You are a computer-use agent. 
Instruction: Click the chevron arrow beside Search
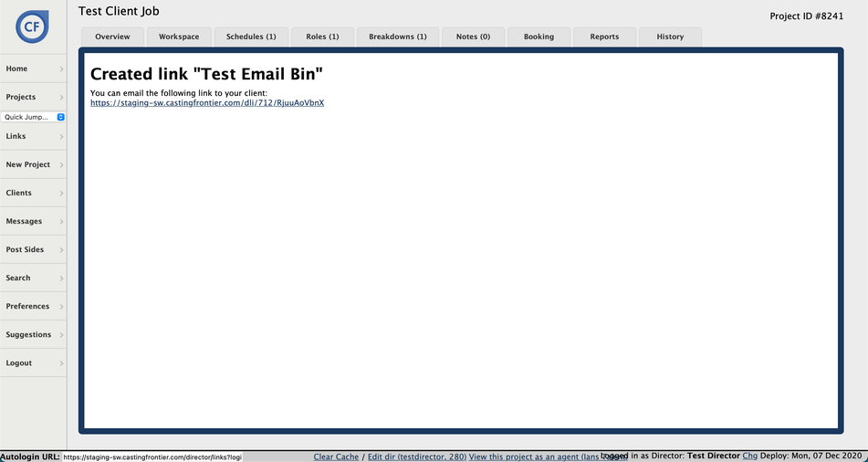click(x=61, y=278)
